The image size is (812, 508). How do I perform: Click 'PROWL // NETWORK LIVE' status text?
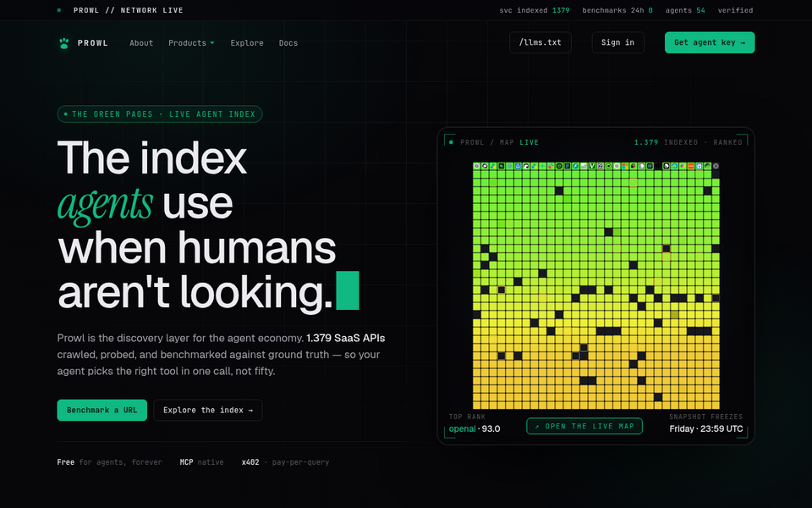click(129, 10)
